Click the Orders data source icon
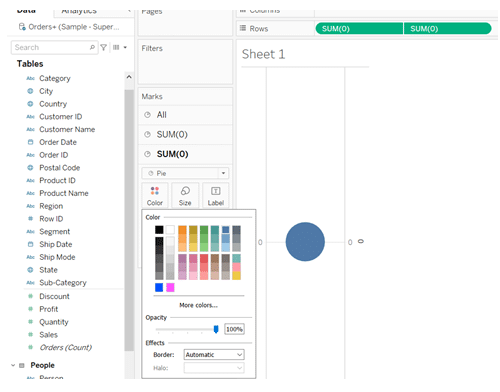This screenshot has height=392, width=500. [22, 27]
